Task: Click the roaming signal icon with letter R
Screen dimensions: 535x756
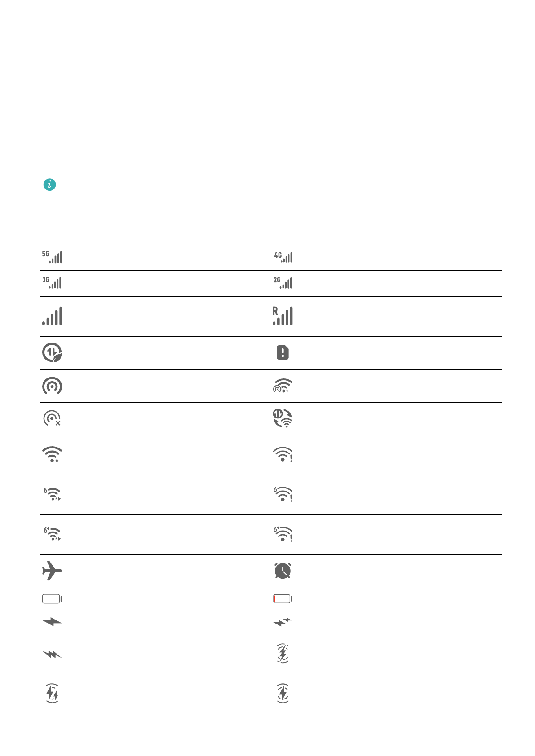Action: pos(283,316)
